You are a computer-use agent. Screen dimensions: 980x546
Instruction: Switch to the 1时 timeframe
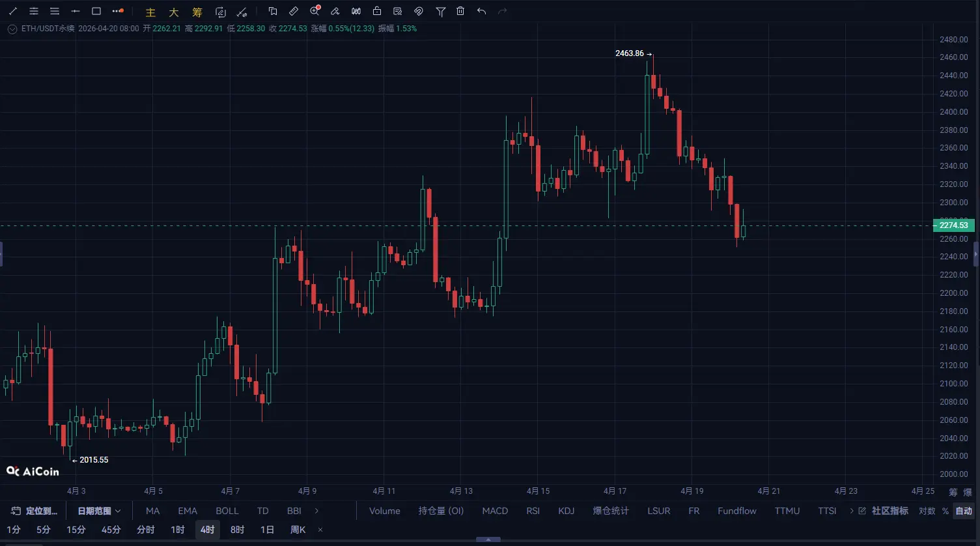[178, 530]
